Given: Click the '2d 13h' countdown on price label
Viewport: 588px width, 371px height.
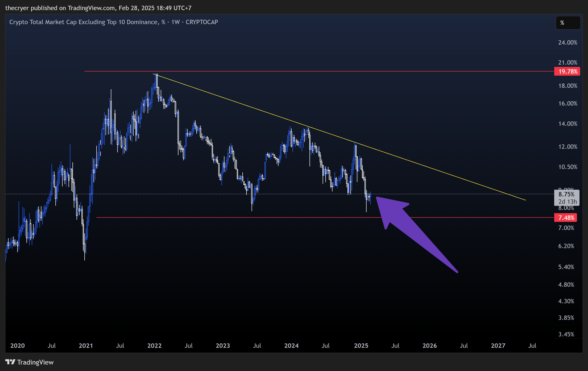Looking at the screenshot, I should click(x=568, y=202).
